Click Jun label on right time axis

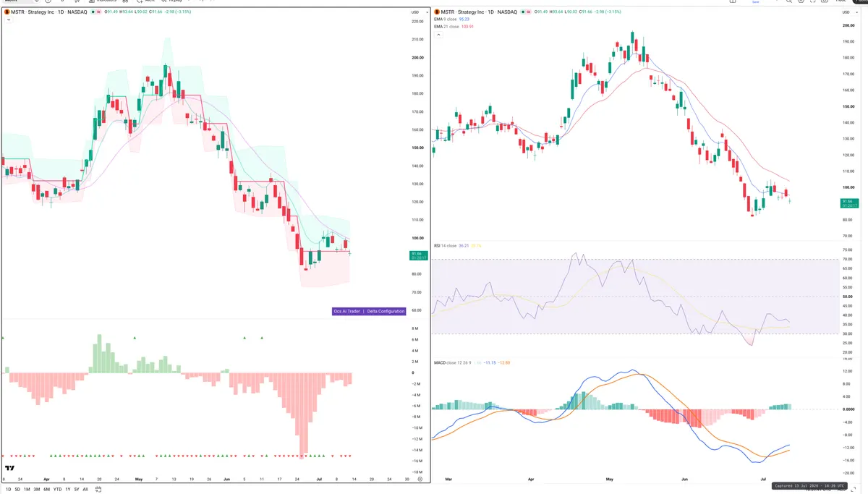tap(686, 479)
